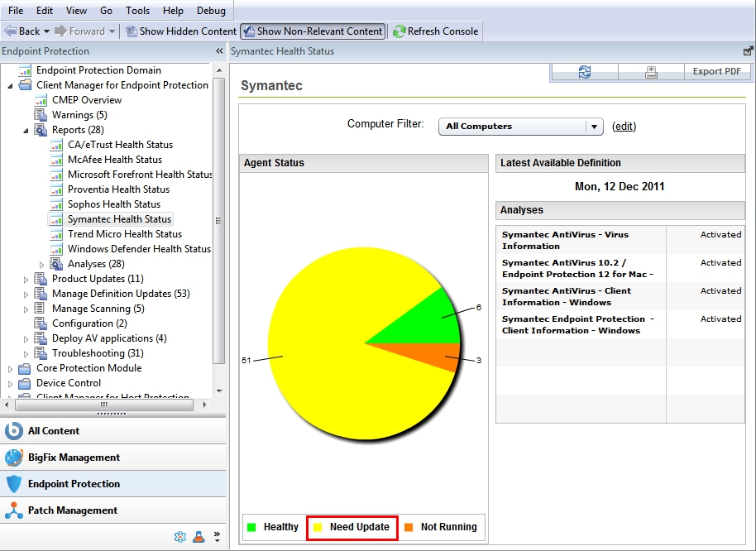Open the All Computers filter dropdown
Viewport: 756px width, 551px height.
(x=594, y=127)
